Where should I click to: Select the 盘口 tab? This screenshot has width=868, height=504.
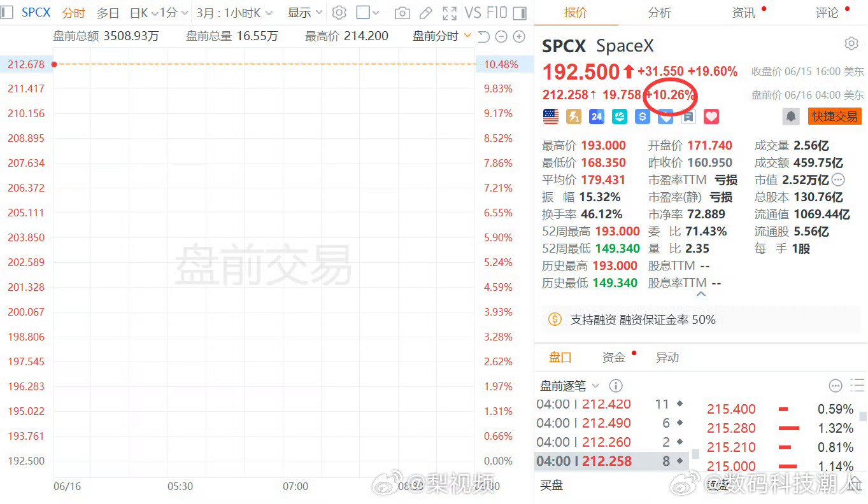[x=560, y=358]
